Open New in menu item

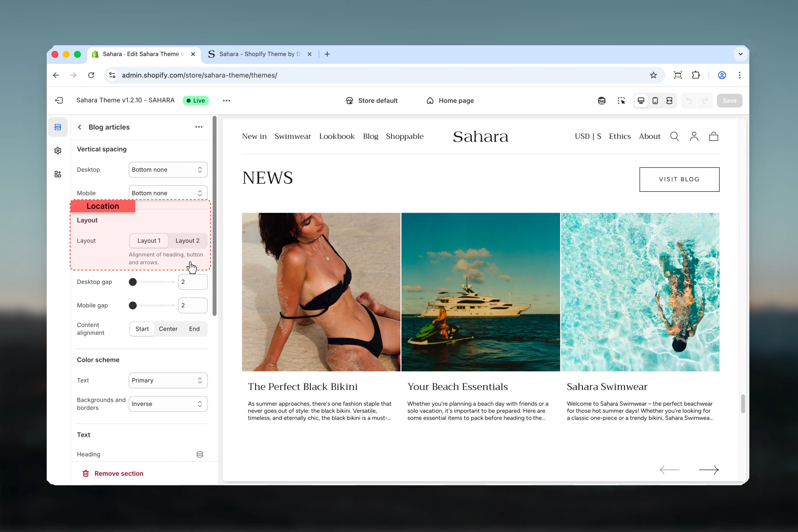254,136
